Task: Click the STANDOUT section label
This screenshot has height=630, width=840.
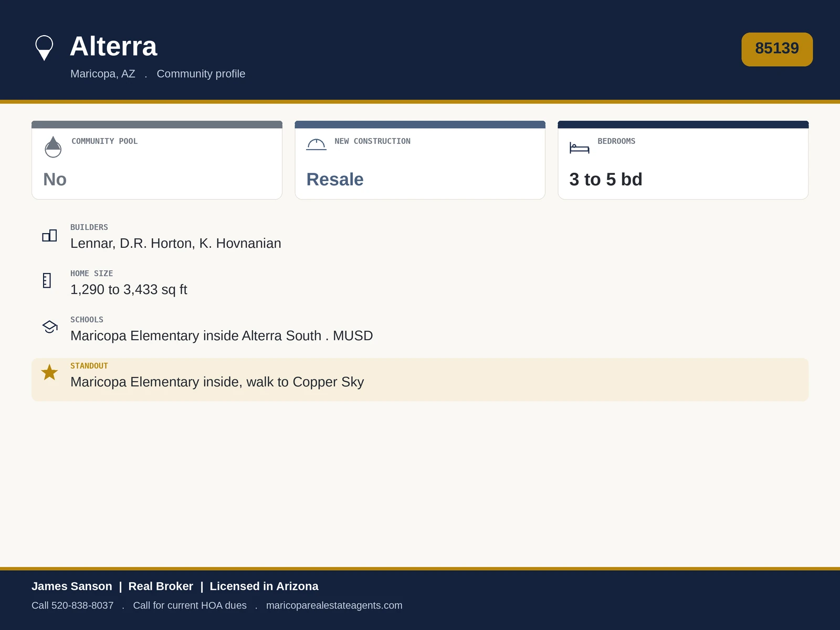Action: [89, 366]
